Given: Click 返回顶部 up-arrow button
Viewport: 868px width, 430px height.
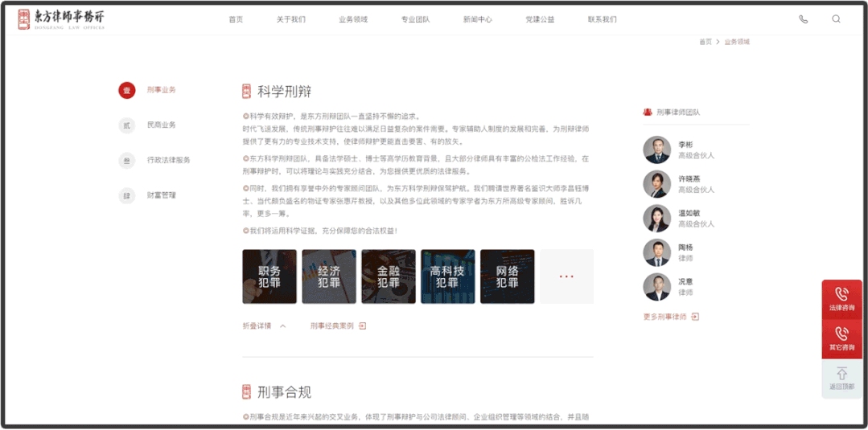Looking at the screenshot, I should coord(841,379).
